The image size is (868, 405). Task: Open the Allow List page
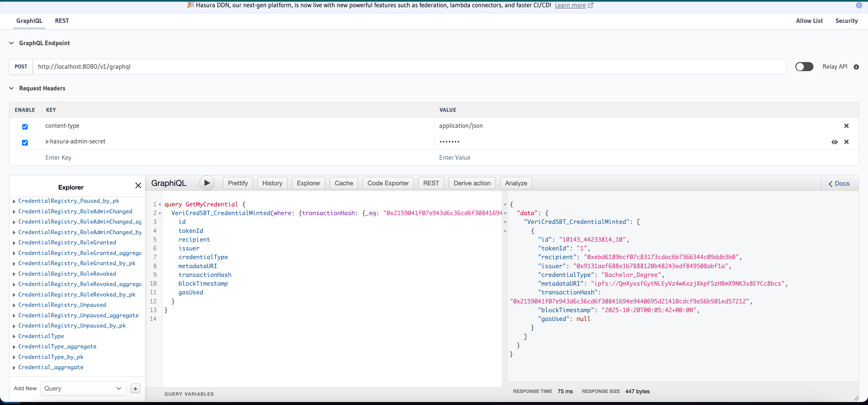(809, 21)
